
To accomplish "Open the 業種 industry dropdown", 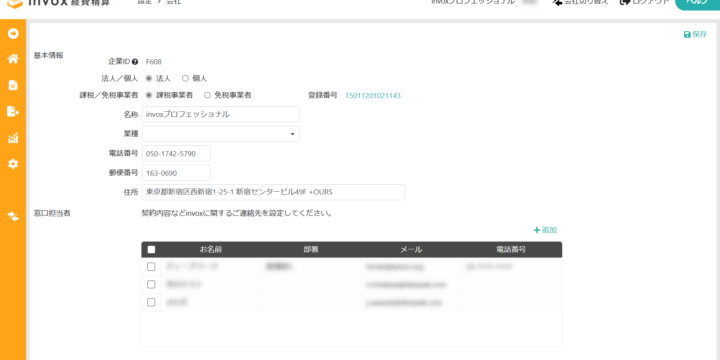I will point(221,134).
